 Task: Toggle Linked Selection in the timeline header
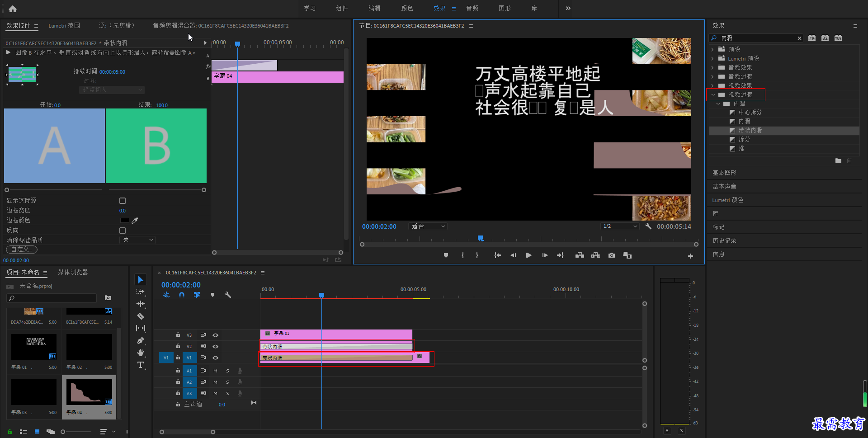pos(197,295)
